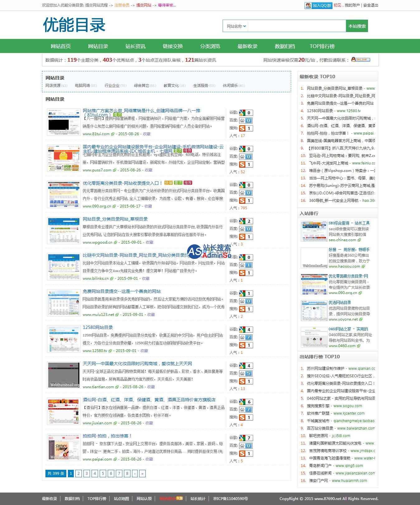Open the 优能目录 site logo

74,25
